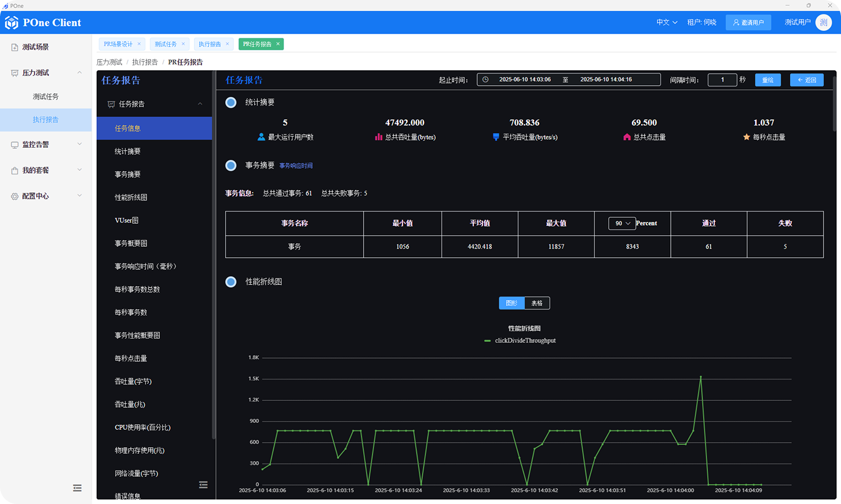Viewport: 841px width, 504px height.
Task: Select 测试任务 in the sidebar
Action: tap(46, 97)
